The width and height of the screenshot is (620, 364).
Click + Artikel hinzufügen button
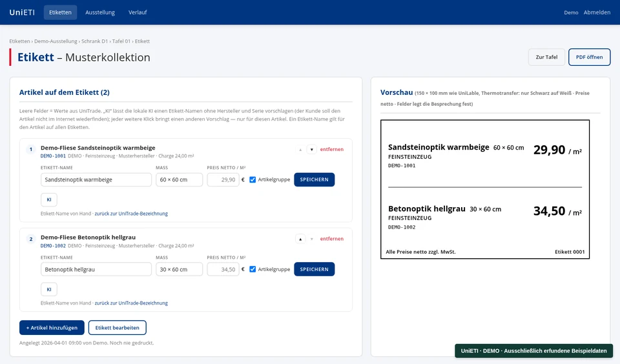[x=52, y=328]
